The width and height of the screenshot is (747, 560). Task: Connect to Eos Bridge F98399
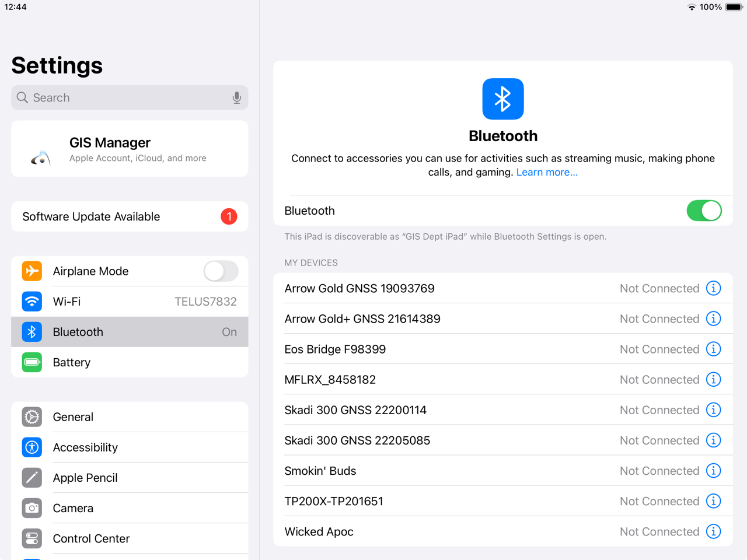pos(503,349)
